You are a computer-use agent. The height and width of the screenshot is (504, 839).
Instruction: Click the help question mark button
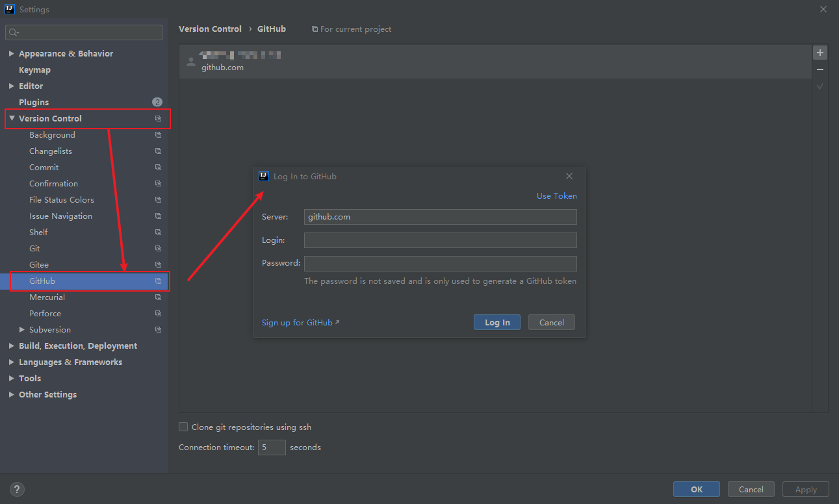17,490
